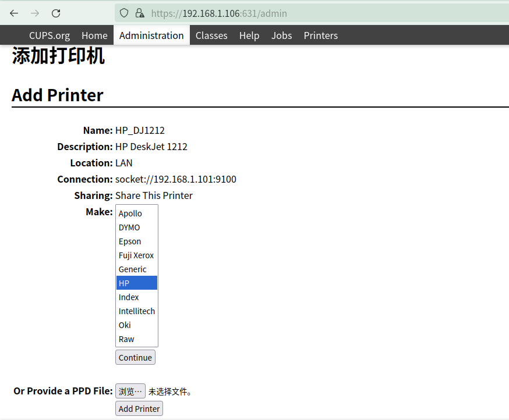The height and width of the screenshot is (420, 509).
Task: Click the browser back arrow
Action: (x=14, y=13)
